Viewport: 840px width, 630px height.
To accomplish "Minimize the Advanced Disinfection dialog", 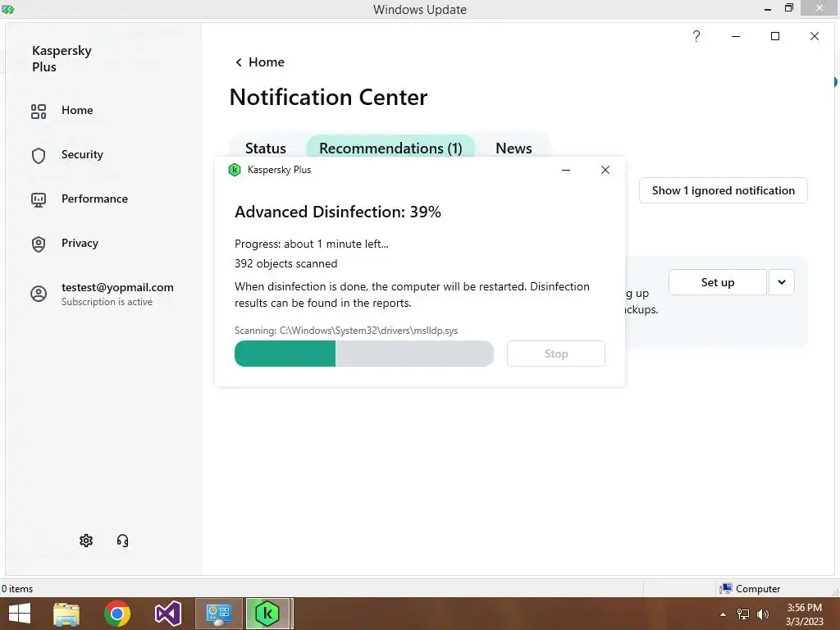I will point(566,170).
